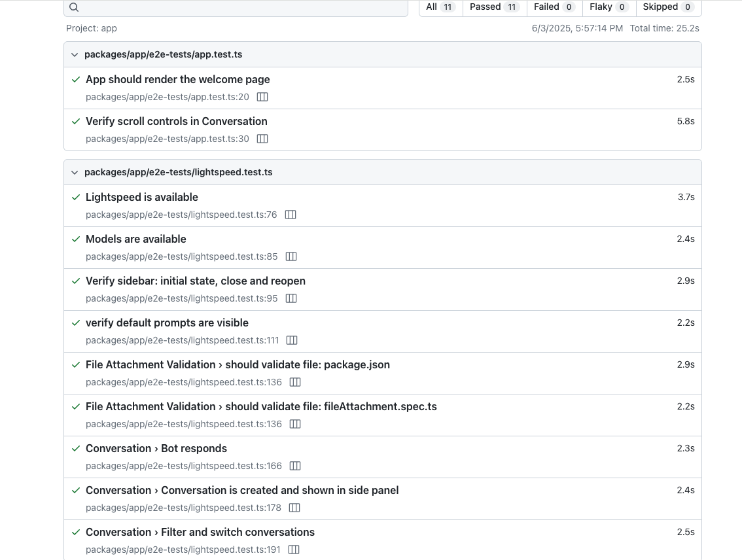Click trace icon beside app.test.ts:30
The height and width of the screenshot is (560, 742).
(x=262, y=139)
